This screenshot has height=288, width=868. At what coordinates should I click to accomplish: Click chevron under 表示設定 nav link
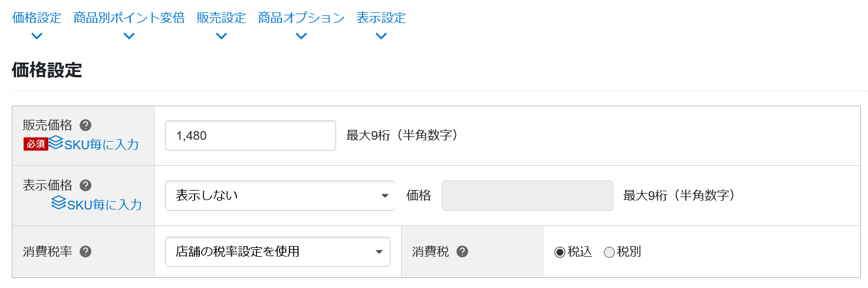(381, 36)
